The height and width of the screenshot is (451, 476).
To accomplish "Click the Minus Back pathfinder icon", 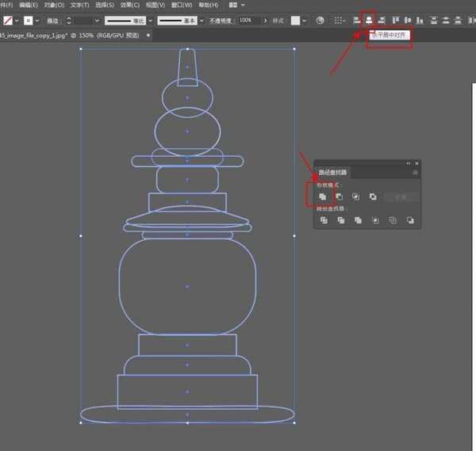I will [410, 220].
